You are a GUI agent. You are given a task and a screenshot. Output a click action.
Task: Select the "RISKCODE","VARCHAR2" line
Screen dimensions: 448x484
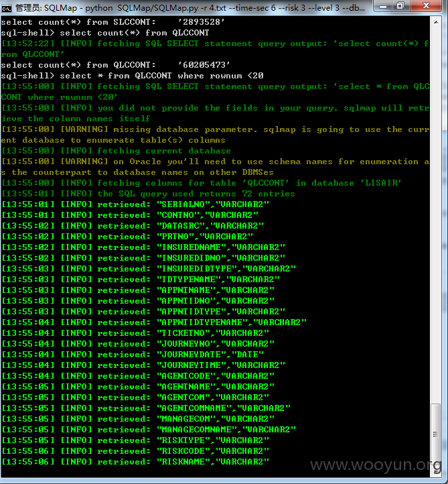point(135,451)
